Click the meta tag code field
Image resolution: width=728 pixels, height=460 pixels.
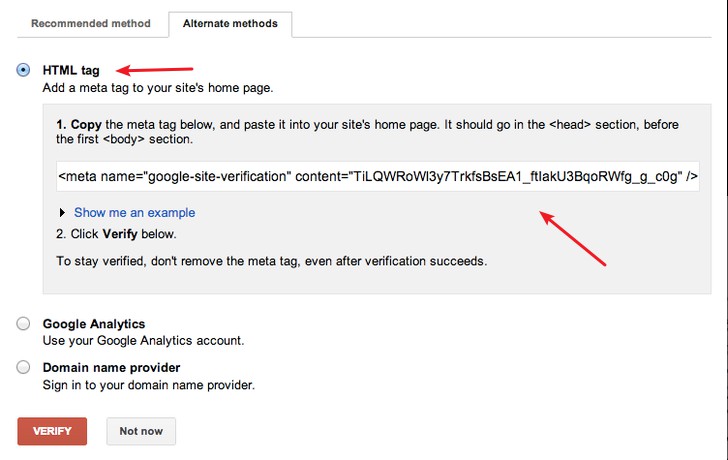pyautogui.click(x=378, y=176)
